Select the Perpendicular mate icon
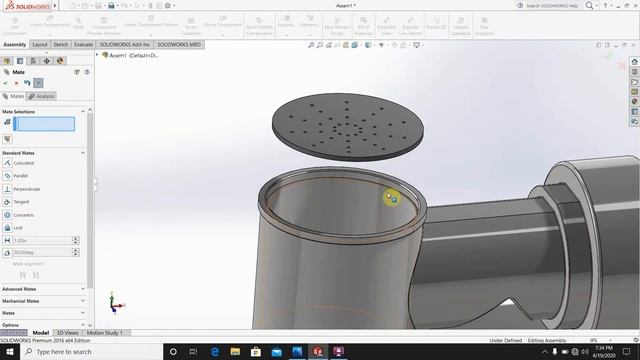The image size is (640, 360). [7, 189]
